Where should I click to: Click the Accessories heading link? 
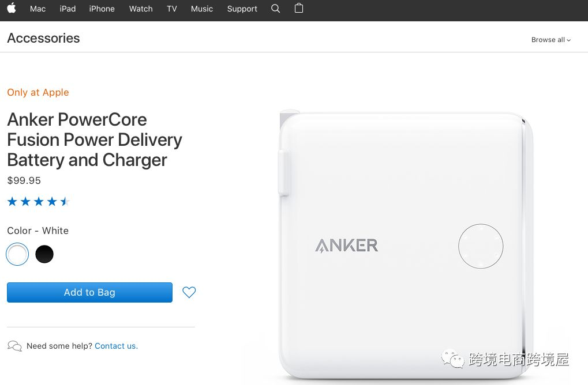(43, 38)
